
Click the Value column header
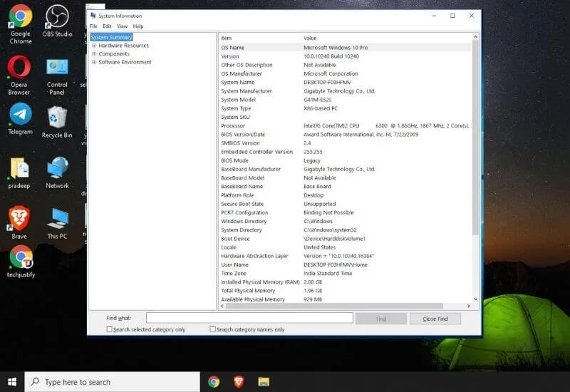pos(386,38)
